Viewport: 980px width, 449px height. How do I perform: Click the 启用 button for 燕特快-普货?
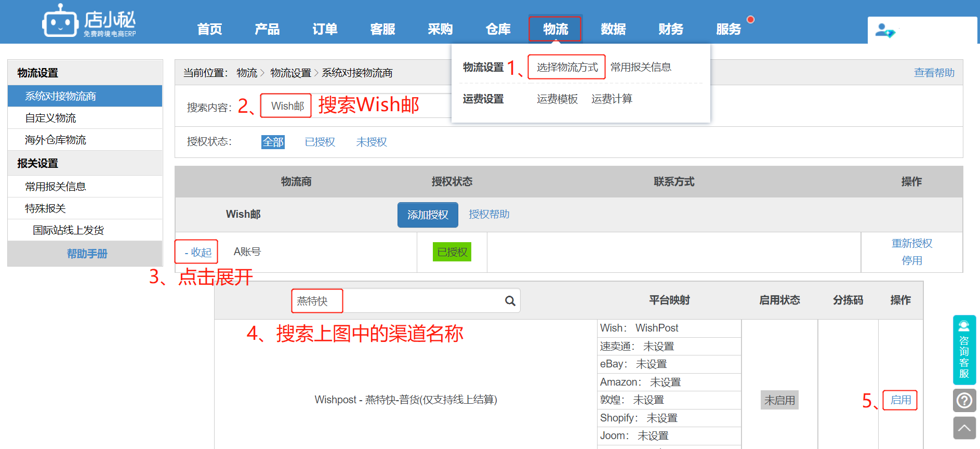[x=900, y=400]
